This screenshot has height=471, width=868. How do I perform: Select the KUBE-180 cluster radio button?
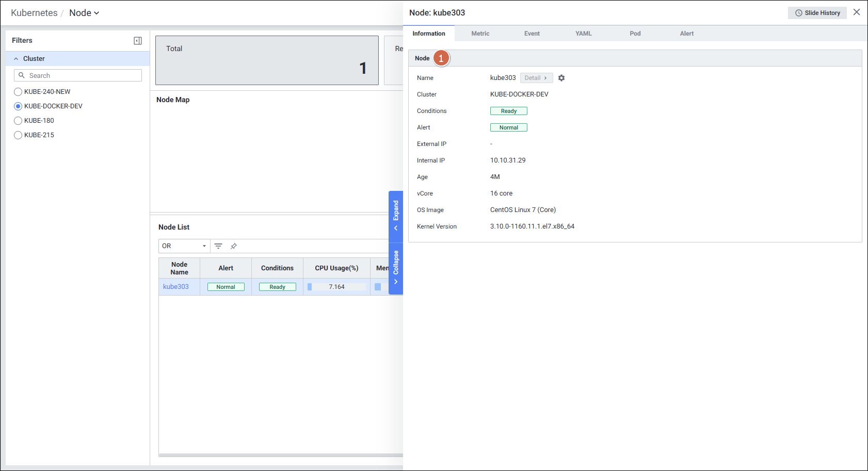(18, 121)
